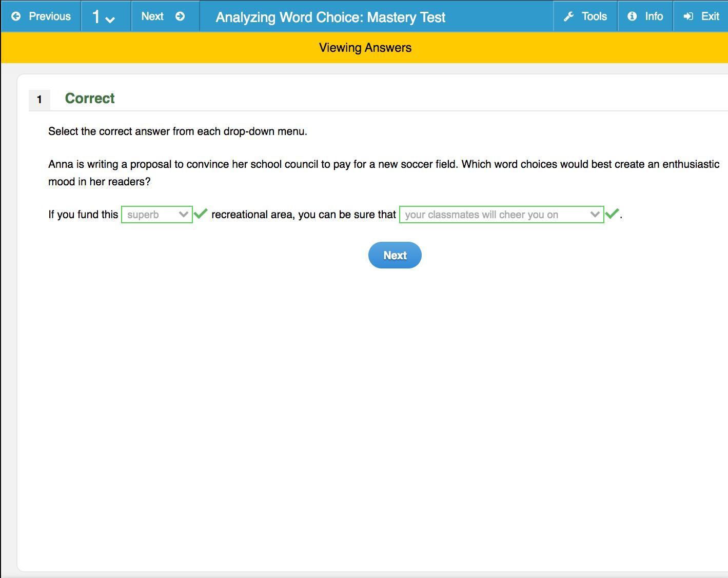
Task: Click the 'If you fund this' sentence text
Action: coord(83,215)
